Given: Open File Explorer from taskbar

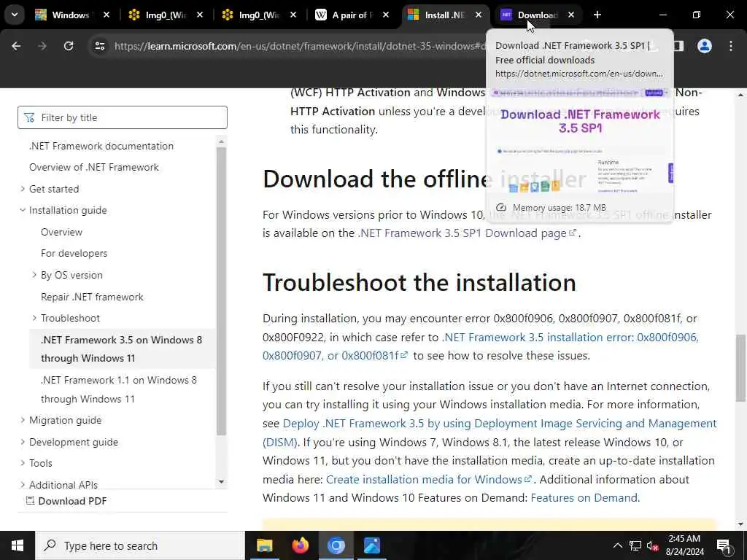Looking at the screenshot, I should tap(264, 545).
